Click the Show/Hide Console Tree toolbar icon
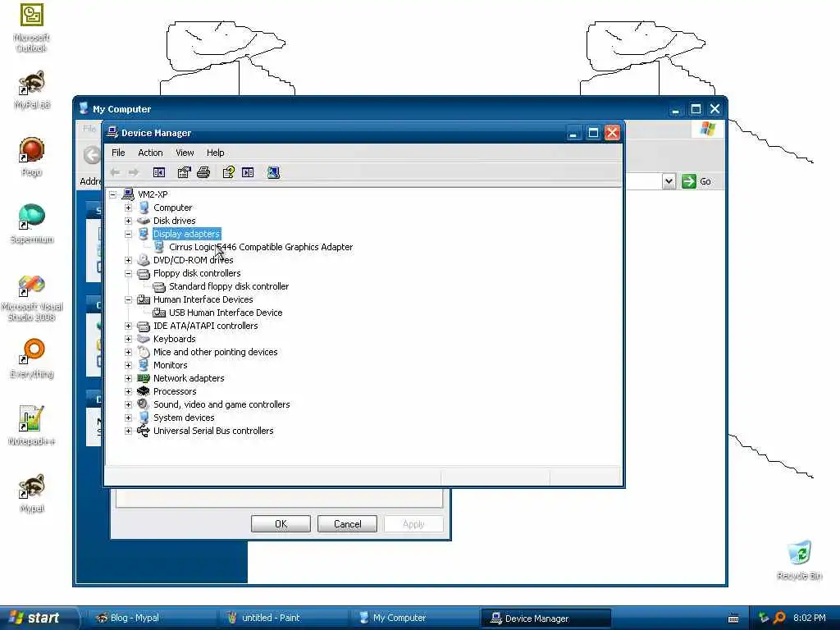This screenshot has width=840, height=630. [x=159, y=172]
